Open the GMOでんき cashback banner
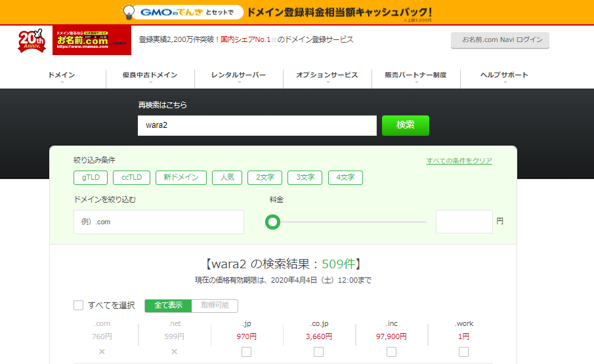Screen dimensions: 594x364 [x=297, y=12]
